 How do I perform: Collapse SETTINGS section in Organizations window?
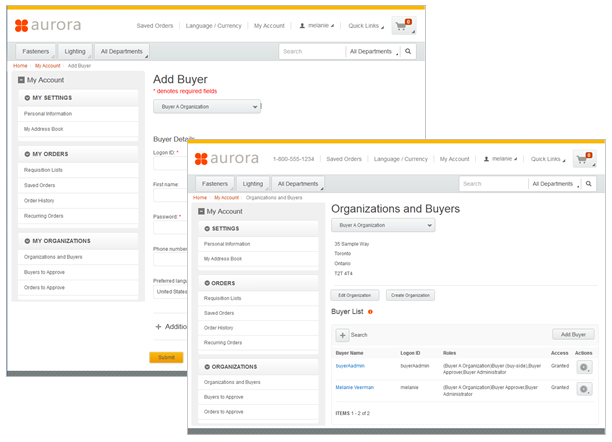pos(207,229)
